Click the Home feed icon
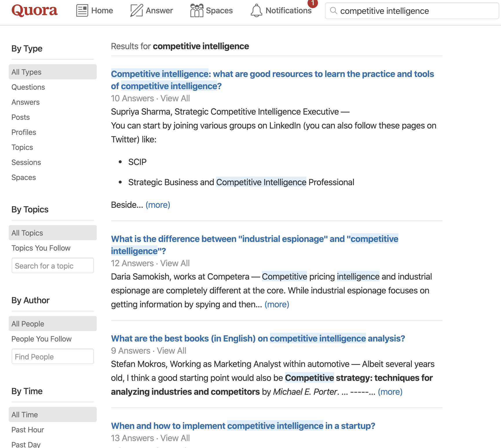Screen dimensions: 501x448 pos(82,10)
